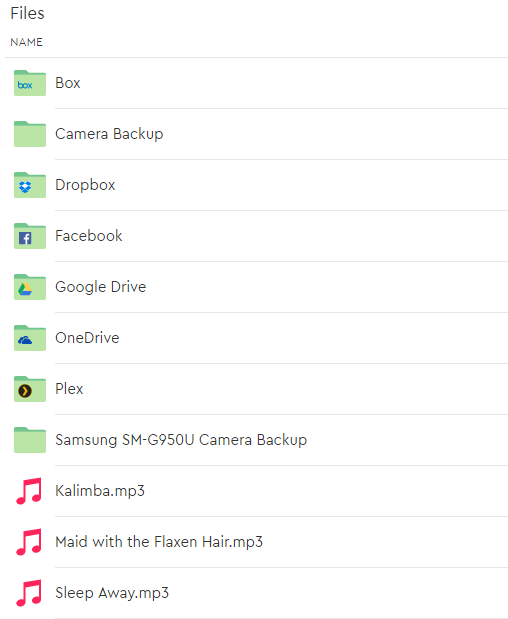
Task: Open the Google Drive folder name
Action: click(x=101, y=287)
